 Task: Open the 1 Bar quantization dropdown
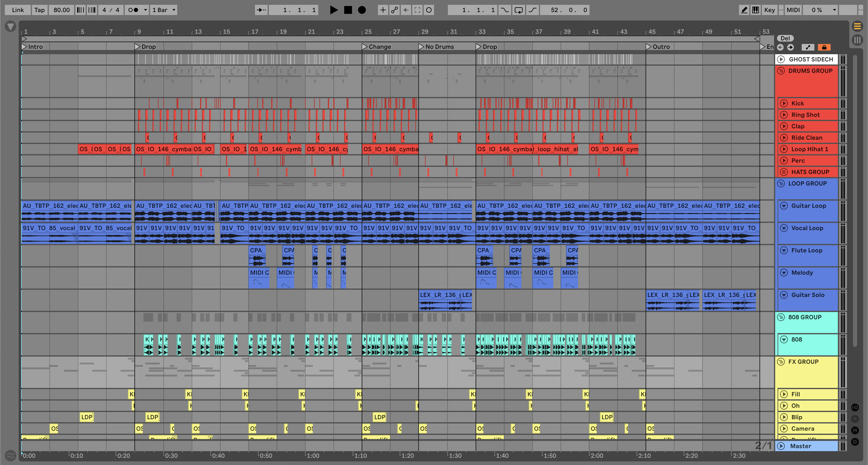(164, 10)
